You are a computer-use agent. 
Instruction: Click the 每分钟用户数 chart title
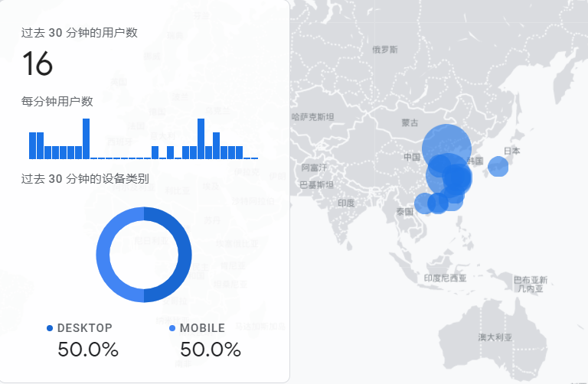[57, 101]
